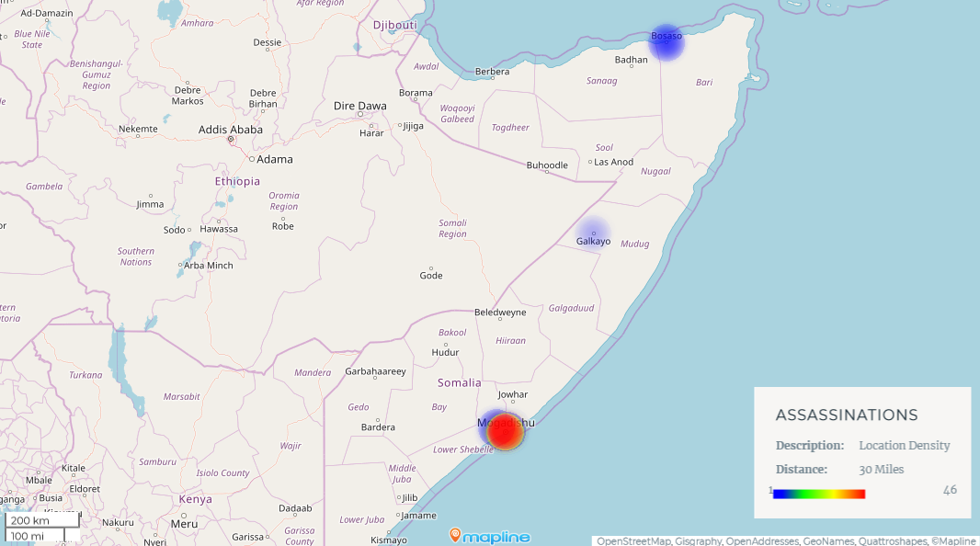980x546 pixels.
Task: Click the Location Density description text
Action: [x=904, y=446]
